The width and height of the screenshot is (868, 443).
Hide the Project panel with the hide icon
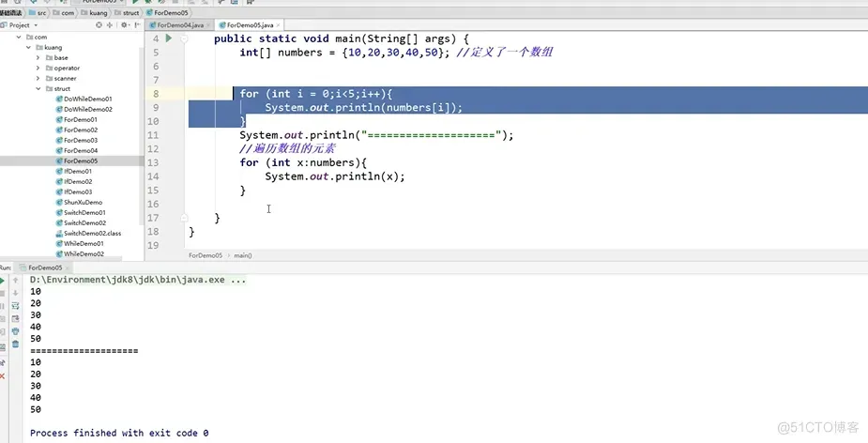137,25
